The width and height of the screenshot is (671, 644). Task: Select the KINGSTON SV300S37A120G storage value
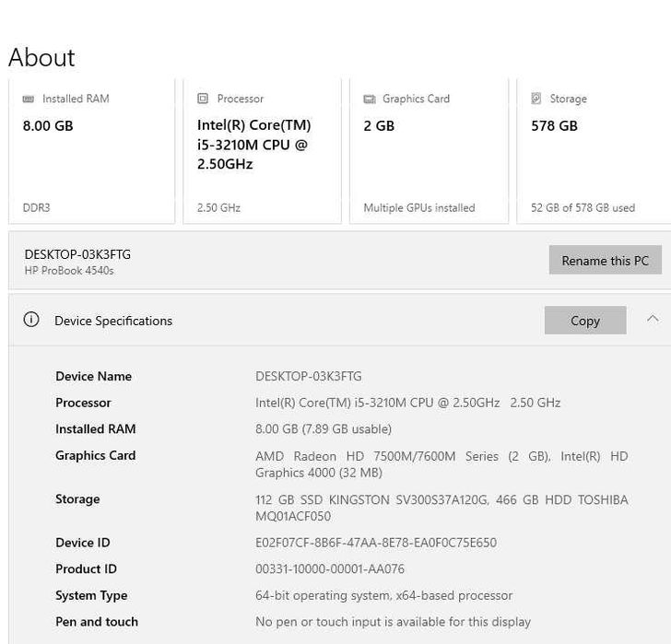tap(441, 508)
